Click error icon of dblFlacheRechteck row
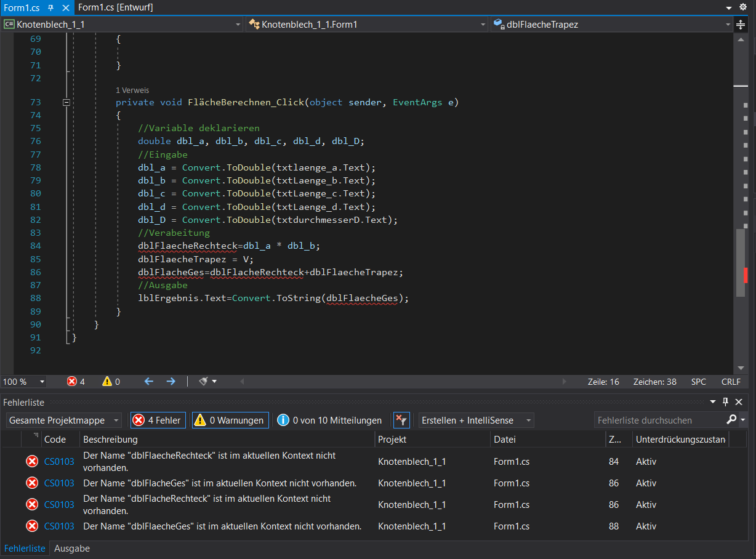 pyautogui.click(x=32, y=505)
